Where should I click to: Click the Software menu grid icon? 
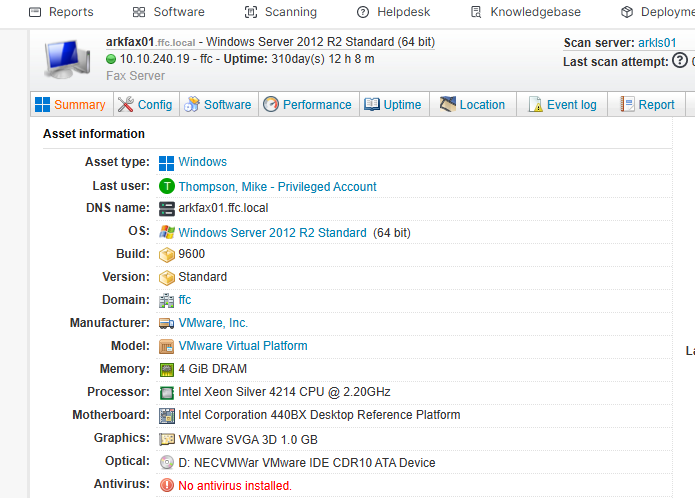click(x=138, y=12)
